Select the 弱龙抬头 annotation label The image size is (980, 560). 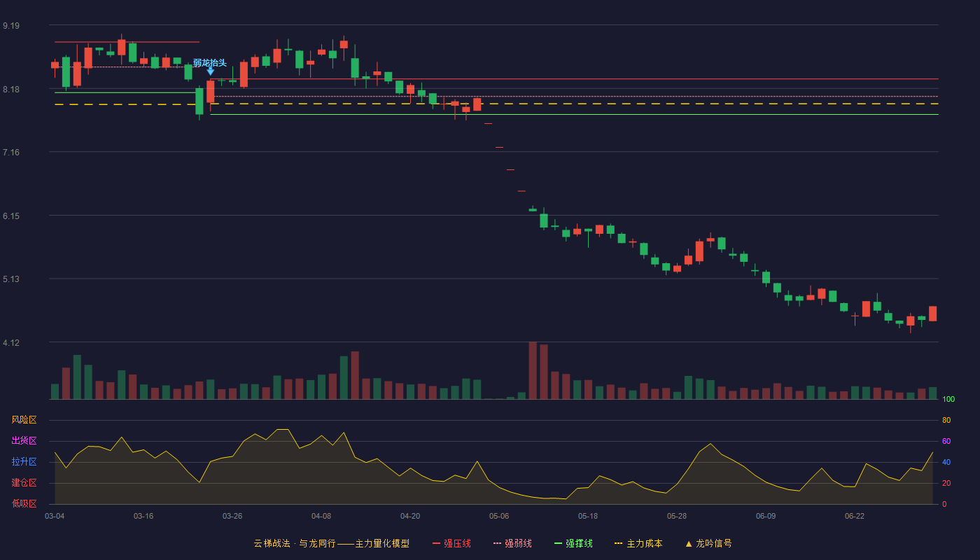[x=210, y=63]
